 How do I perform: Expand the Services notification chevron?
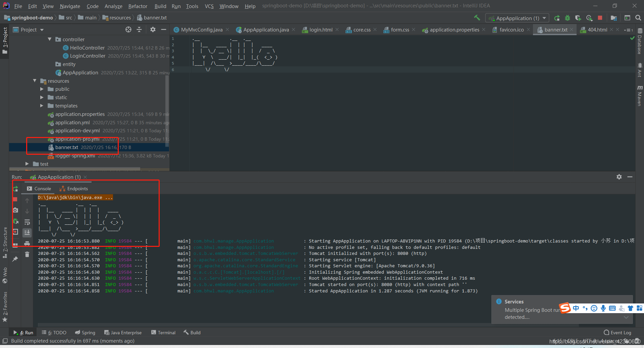click(626, 318)
